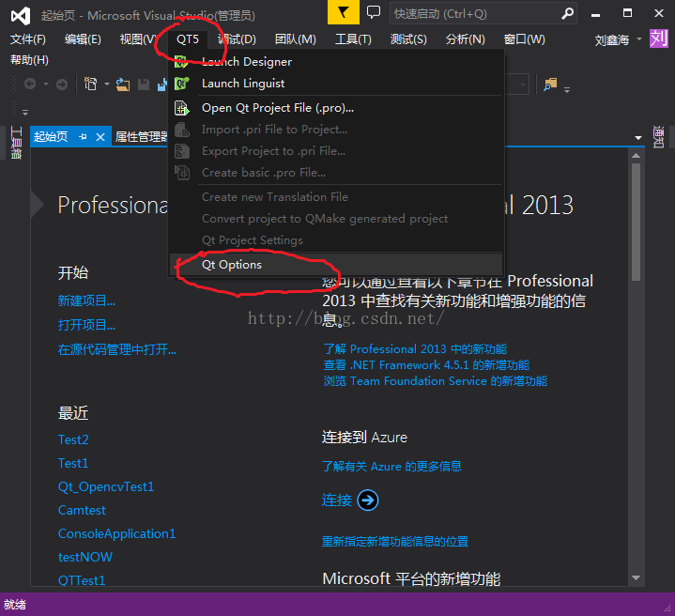Open the 文件(F) menu
The height and width of the screenshot is (616, 675).
coord(28,39)
